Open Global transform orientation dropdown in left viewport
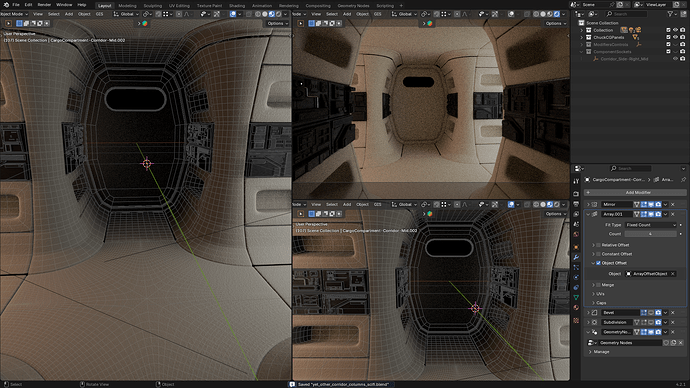This screenshot has width=690, height=388. [126, 14]
